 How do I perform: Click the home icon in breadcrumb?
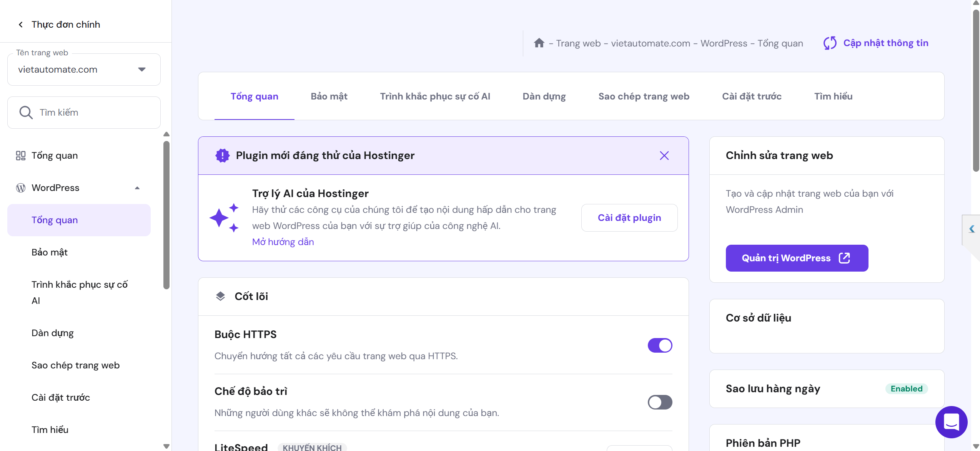pos(539,43)
